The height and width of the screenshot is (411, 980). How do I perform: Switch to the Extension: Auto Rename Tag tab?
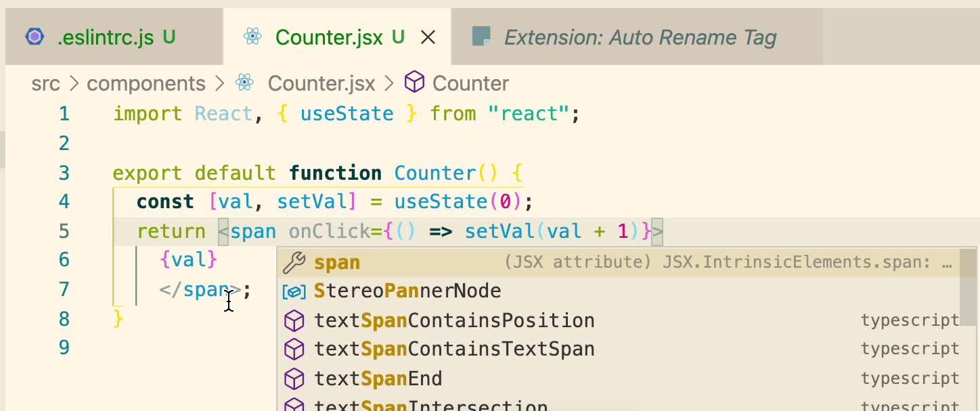coord(640,37)
